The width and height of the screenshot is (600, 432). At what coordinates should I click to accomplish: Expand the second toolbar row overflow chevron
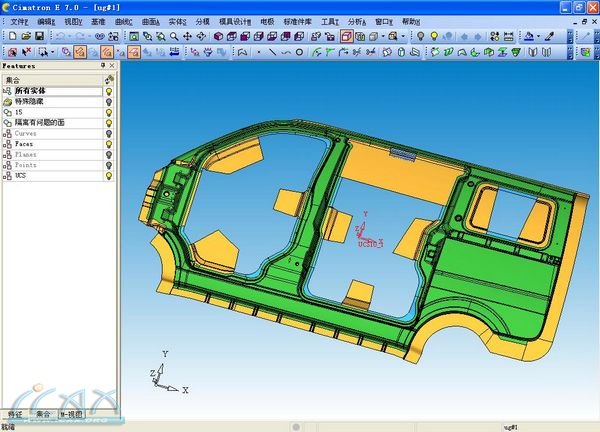[570, 52]
